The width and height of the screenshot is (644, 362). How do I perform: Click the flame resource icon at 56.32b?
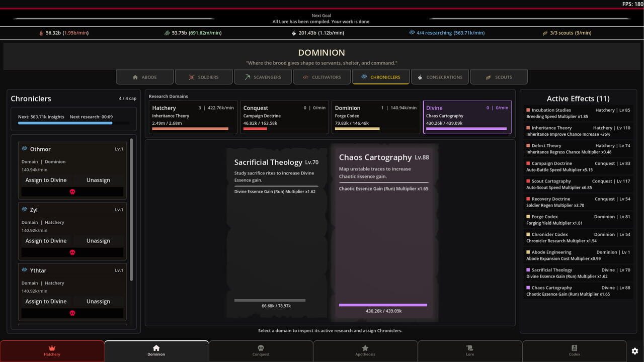pyautogui.click(x=41, y=33)
